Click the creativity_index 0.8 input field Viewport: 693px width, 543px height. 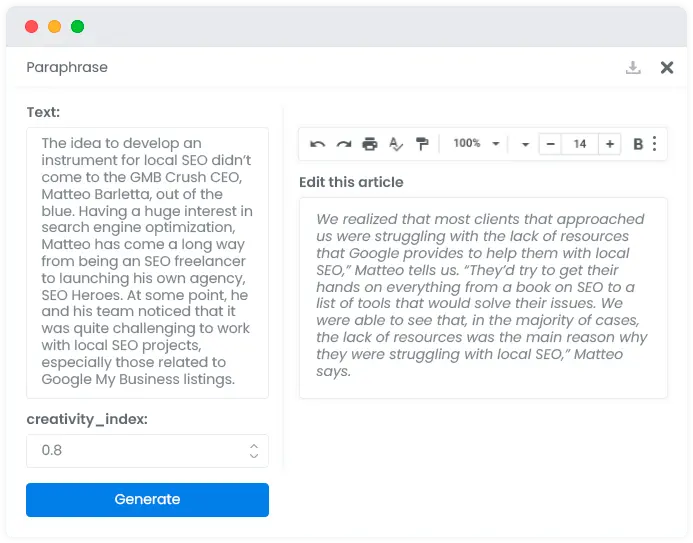tap(147, 451)
